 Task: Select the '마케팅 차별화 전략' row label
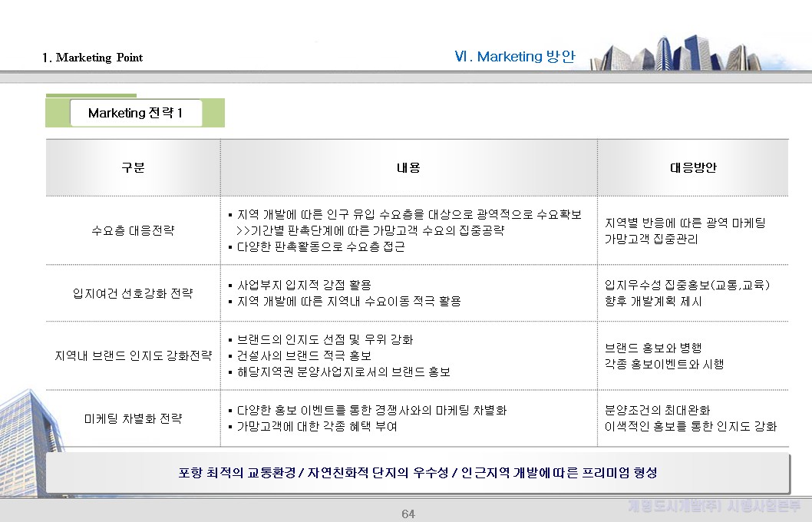(133, 418)
